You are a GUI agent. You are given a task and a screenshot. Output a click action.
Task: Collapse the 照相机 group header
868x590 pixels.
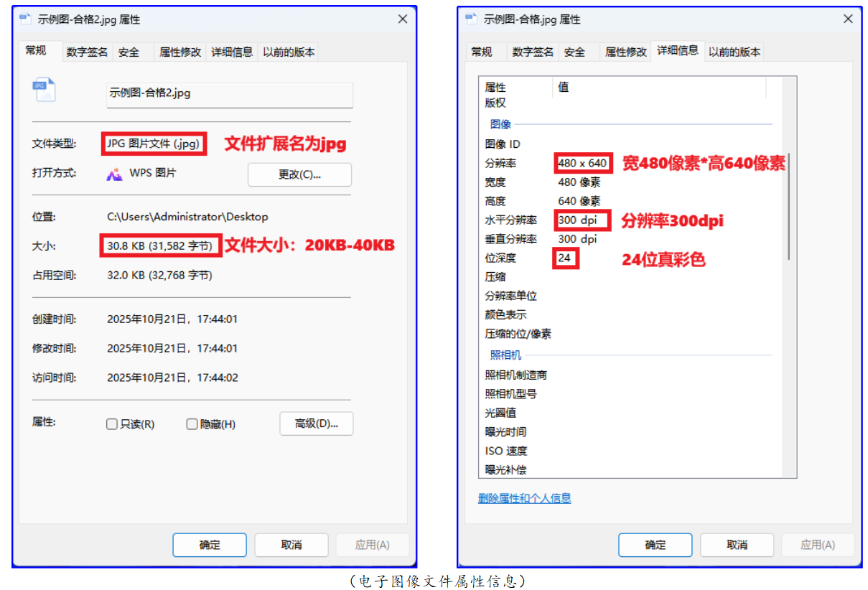tap(505, 355)
